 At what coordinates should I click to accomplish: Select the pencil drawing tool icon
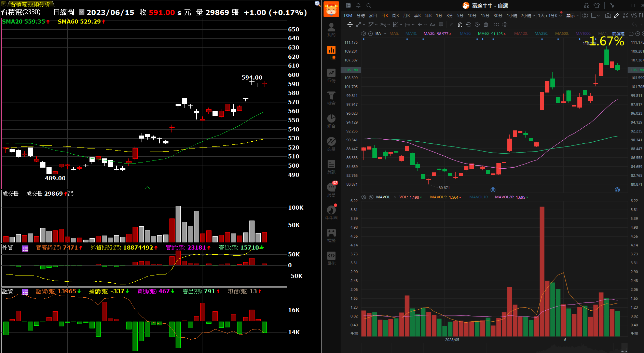pyautogui.click(x=616, y=16)
